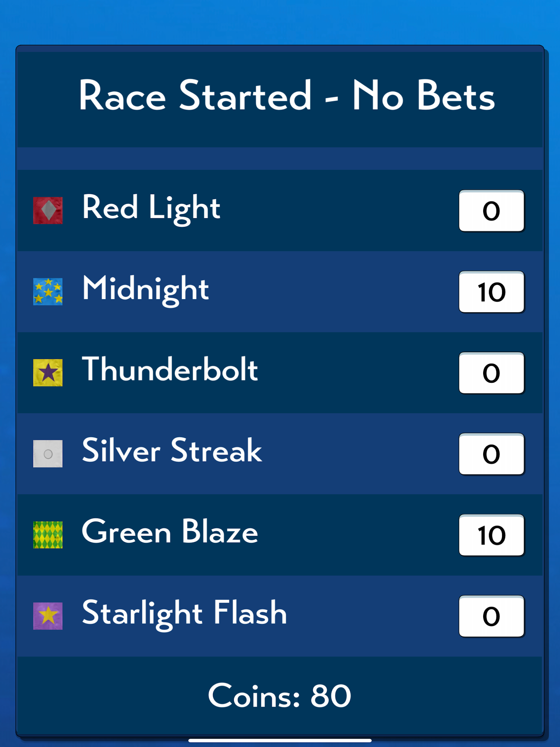Tap the Silver Streak white flag icon
Image resolution: width=560 pixels, height=747 pixels.
coord(48,454)
